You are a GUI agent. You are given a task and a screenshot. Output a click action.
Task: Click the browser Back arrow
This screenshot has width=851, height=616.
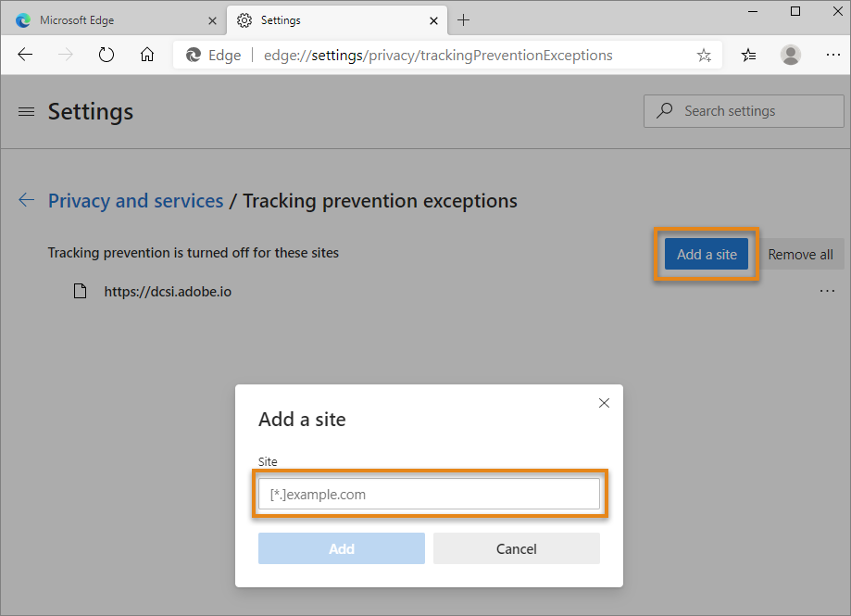click(25, 55)
